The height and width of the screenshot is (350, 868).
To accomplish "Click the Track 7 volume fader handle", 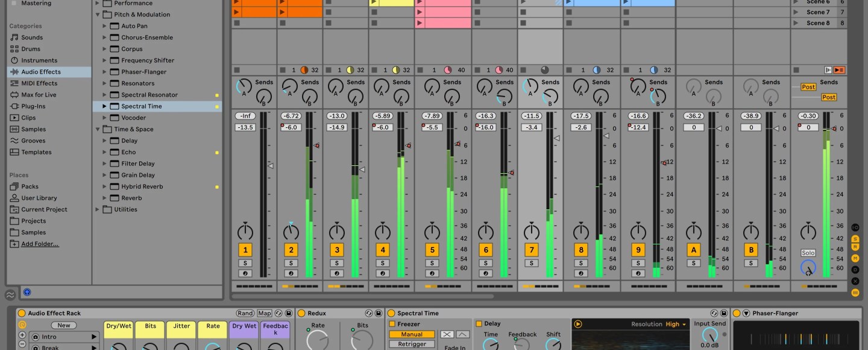I will 556,138.
